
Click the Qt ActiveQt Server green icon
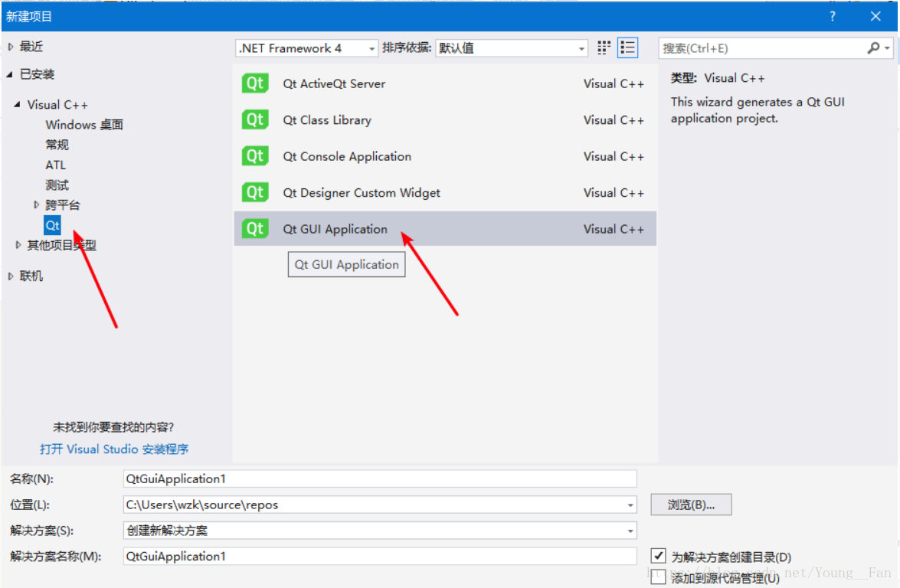(x=255, y=83)
